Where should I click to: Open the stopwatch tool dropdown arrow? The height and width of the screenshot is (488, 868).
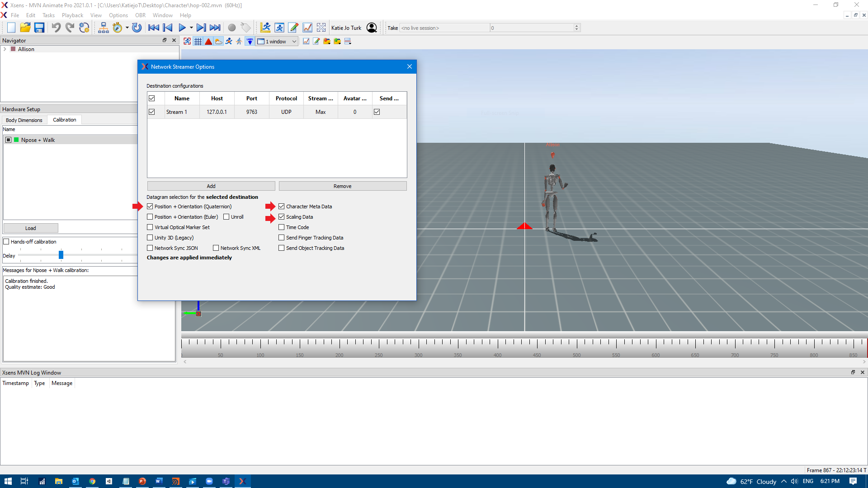click(127, 28)
